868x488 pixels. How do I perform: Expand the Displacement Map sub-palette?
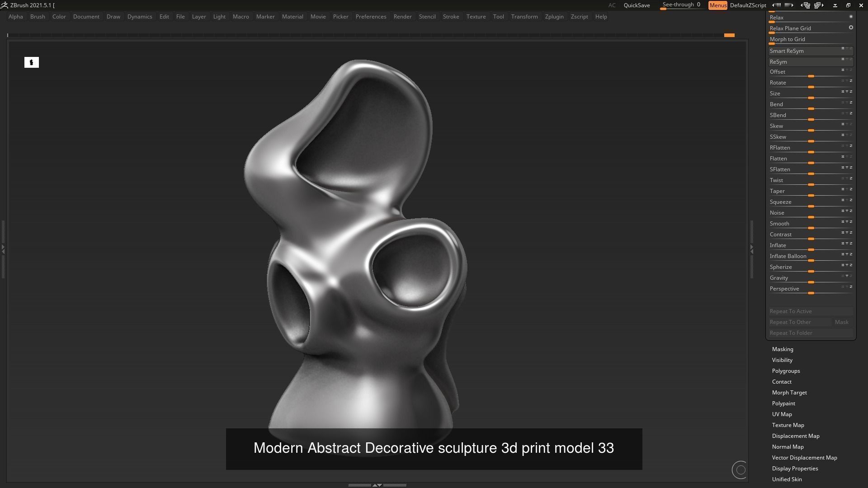click(796, 436)
